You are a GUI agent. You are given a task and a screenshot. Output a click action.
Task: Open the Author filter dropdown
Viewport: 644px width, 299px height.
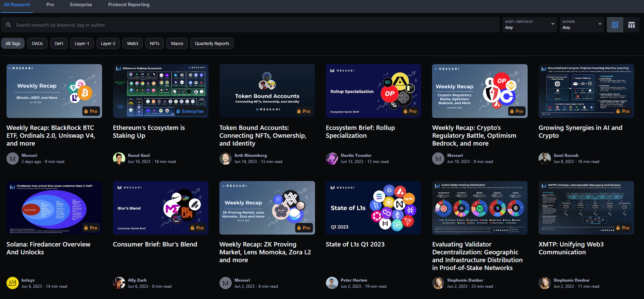[582, 25]
